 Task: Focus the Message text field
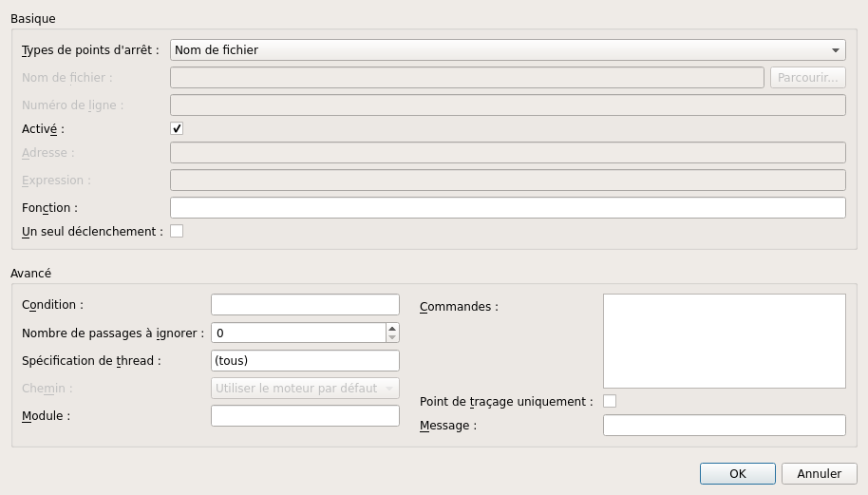[x=724, y=426]
